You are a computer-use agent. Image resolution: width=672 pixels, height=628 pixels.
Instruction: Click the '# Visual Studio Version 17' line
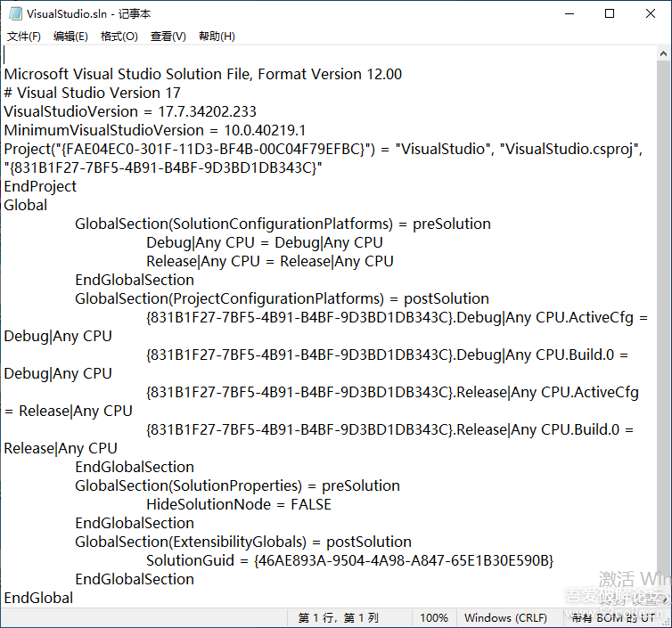92,93
